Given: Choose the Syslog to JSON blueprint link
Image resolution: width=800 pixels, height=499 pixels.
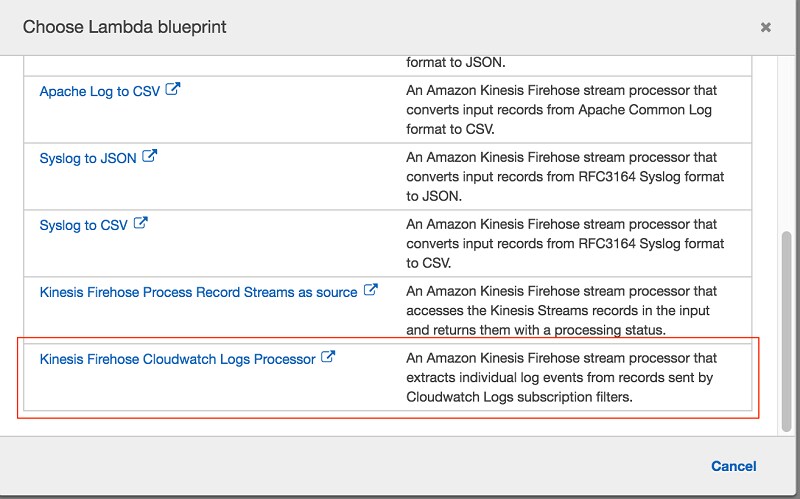Looking at the screenshot, I should pos(88,158).
